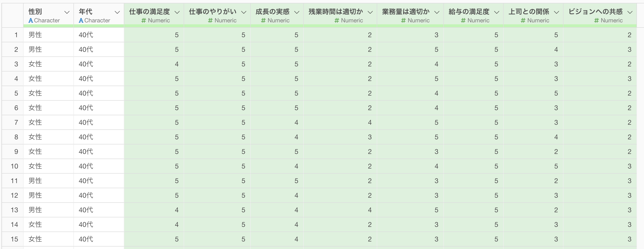This screenshot has width=644, height=249.
Task: Open the 業務量は適切か column dropdown
Action: pyautogui.click(x=437, y=12)
